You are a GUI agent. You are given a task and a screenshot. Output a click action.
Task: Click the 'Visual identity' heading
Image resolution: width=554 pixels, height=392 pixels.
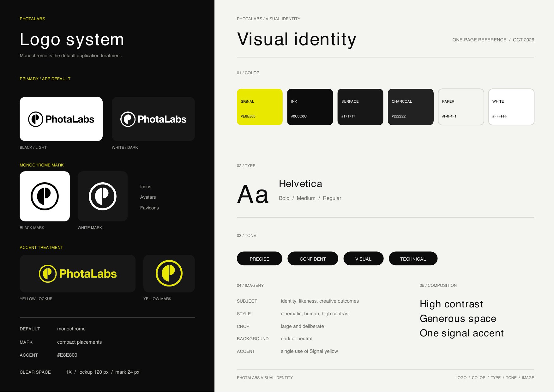point(297,39)
